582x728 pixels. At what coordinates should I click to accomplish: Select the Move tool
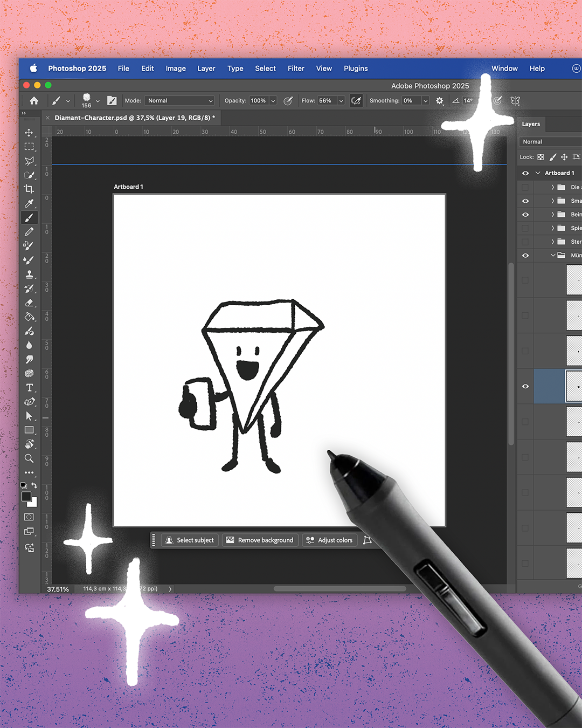pos(30,133)
